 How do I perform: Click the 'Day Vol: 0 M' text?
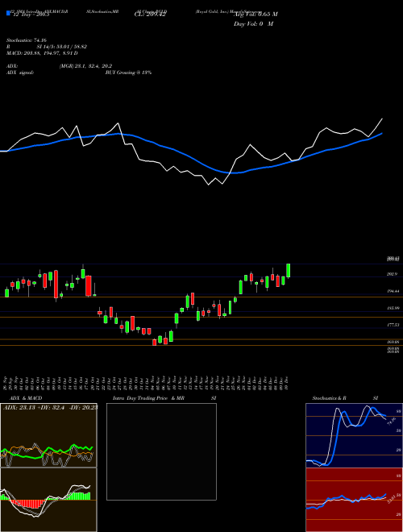coord(253,24)
